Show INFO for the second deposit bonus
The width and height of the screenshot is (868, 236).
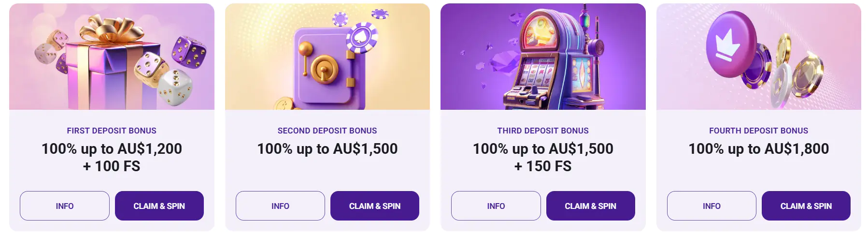[x=280, y=206]
